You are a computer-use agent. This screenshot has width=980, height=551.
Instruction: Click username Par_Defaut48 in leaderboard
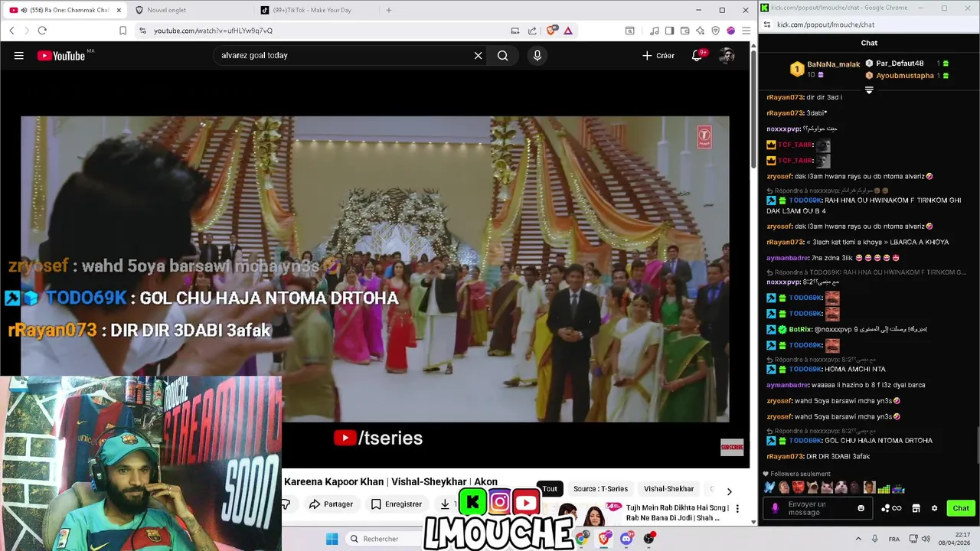(x=900, y=63)
